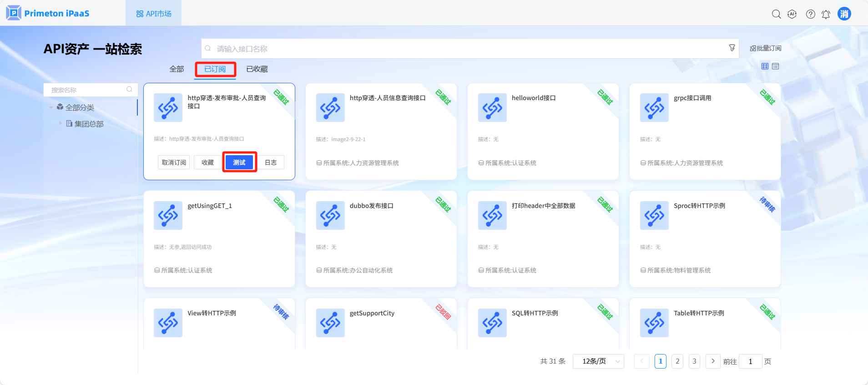868x385 pixels.
Task: Go to page 2 of results
Action: coord(677,361)
